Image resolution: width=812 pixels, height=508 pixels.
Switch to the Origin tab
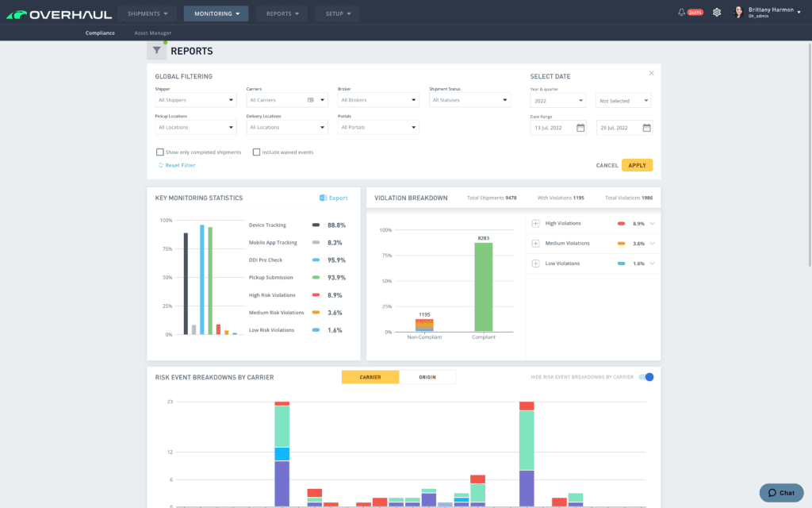coord(427,377)
